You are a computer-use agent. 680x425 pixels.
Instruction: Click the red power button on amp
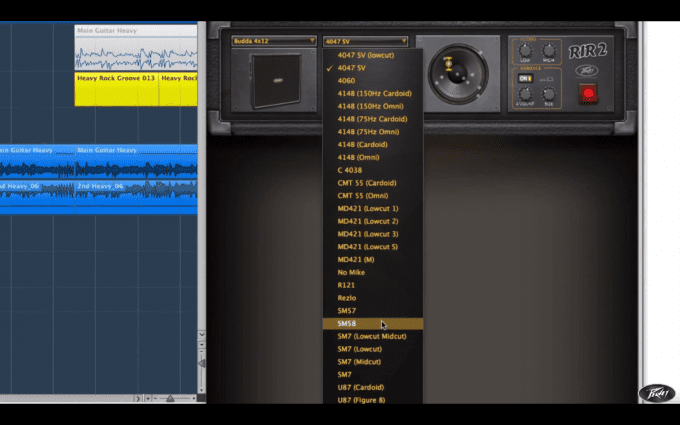(x=588, y=95)
